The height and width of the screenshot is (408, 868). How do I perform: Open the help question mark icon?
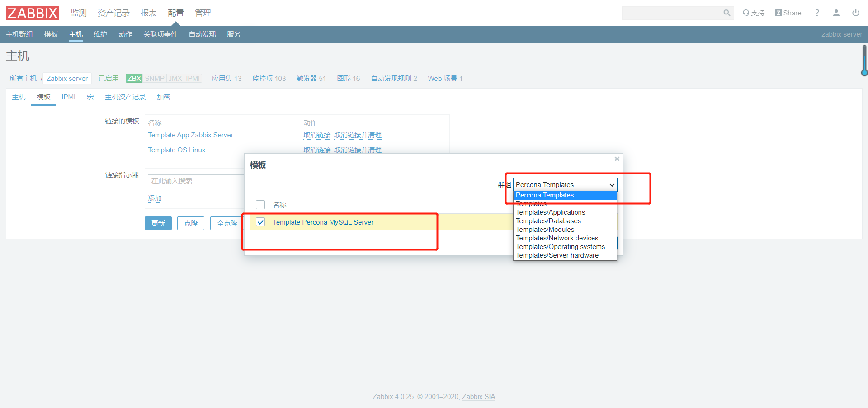click(x=817, y=13)
